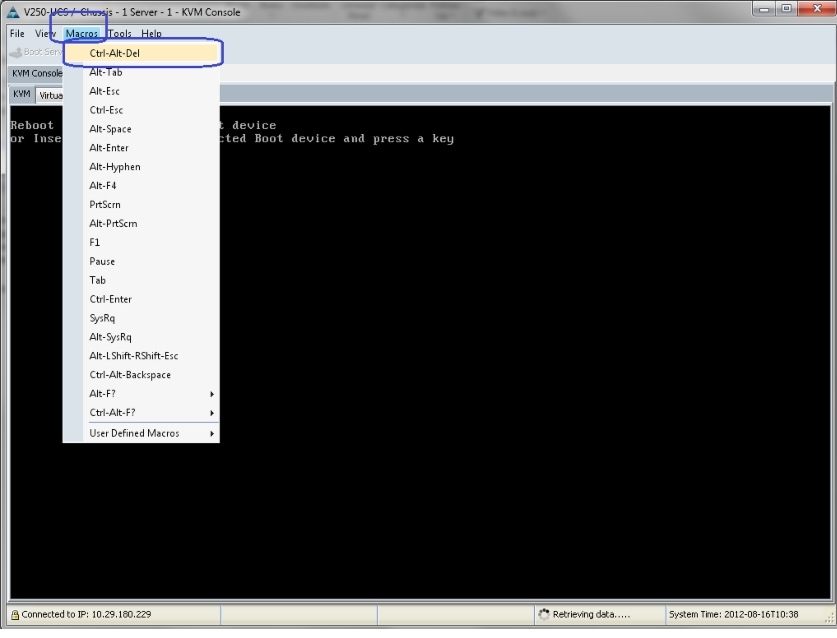Choose the Ctrl-Enter macro
Viewport: 837px width, 638px height.
(x=141, y=300)
